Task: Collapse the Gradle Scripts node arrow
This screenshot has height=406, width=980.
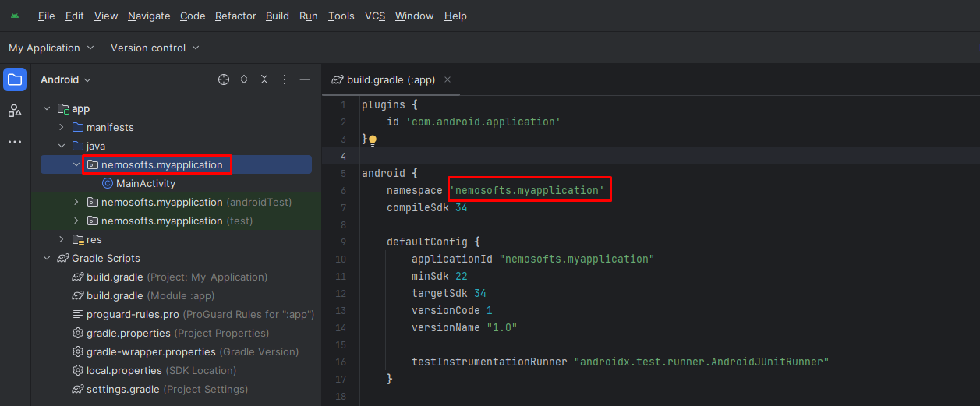Action: coord(48,258)
